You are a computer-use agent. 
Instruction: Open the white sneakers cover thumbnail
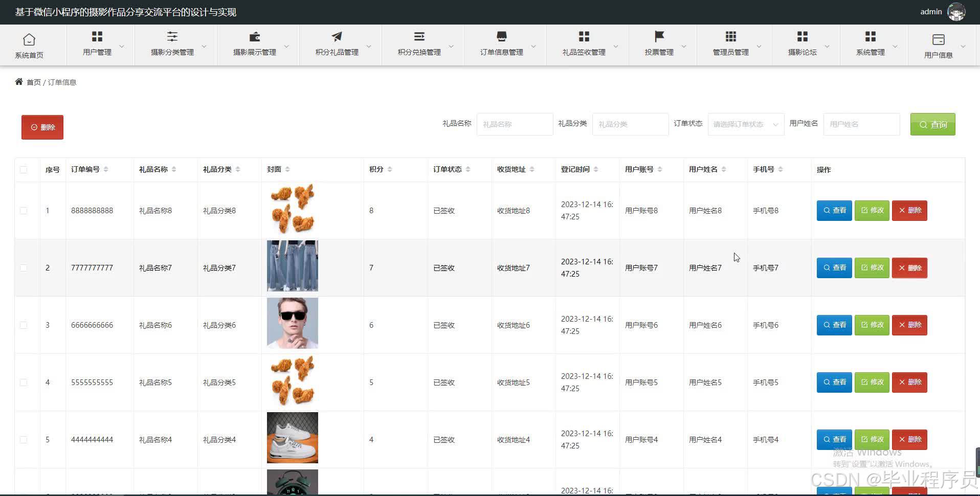click(293, 438)
